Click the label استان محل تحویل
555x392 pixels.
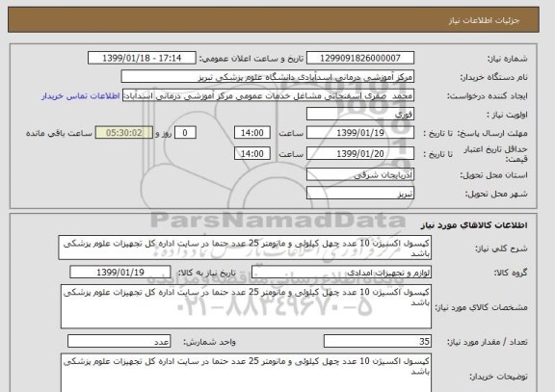pyautogui.click(x=493, y=174)
